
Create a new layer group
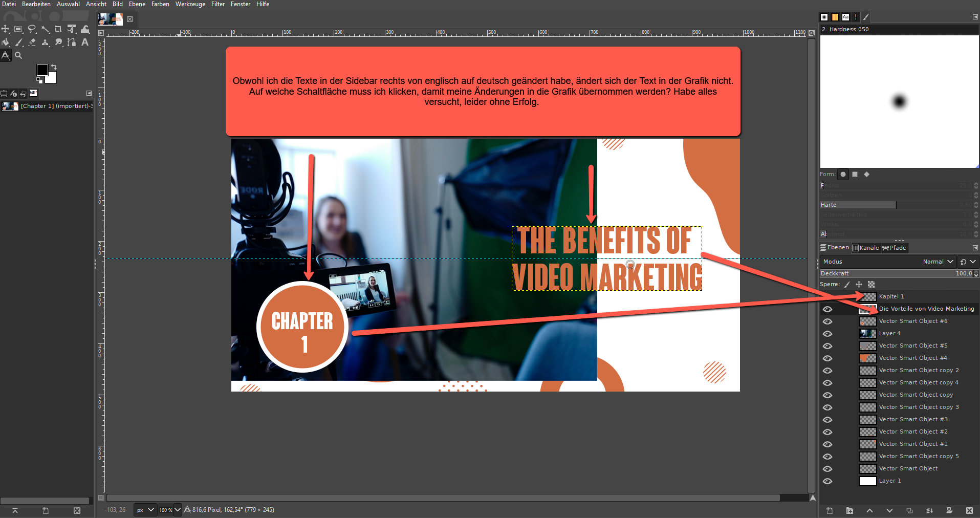tap(850, 510)
